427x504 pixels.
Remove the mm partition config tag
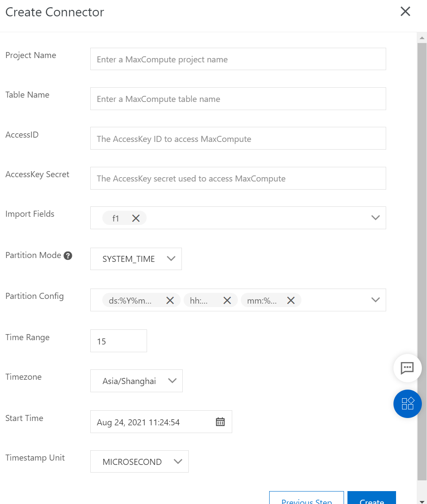(x=291, y=301)
